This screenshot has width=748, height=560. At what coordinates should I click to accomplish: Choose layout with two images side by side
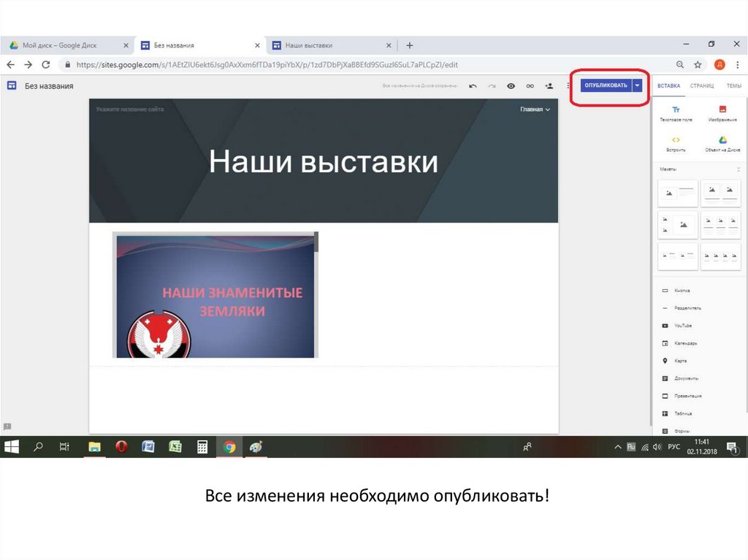pos(720,193)
